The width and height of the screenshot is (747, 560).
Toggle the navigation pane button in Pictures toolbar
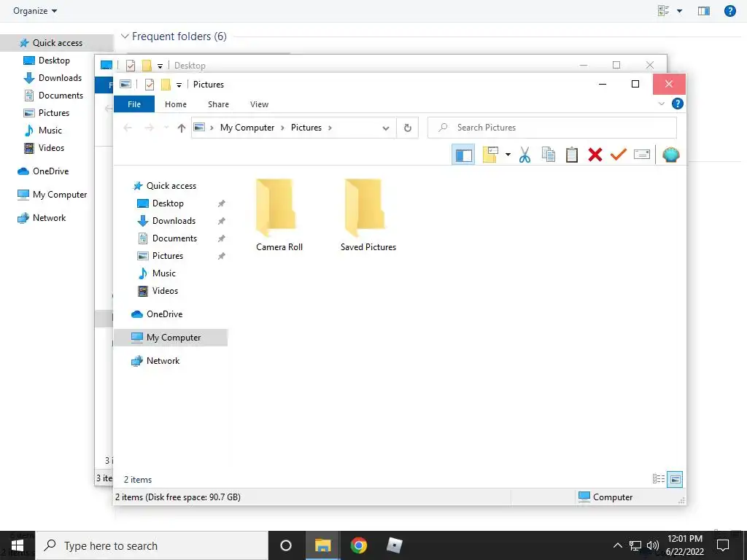pos(463,155)
